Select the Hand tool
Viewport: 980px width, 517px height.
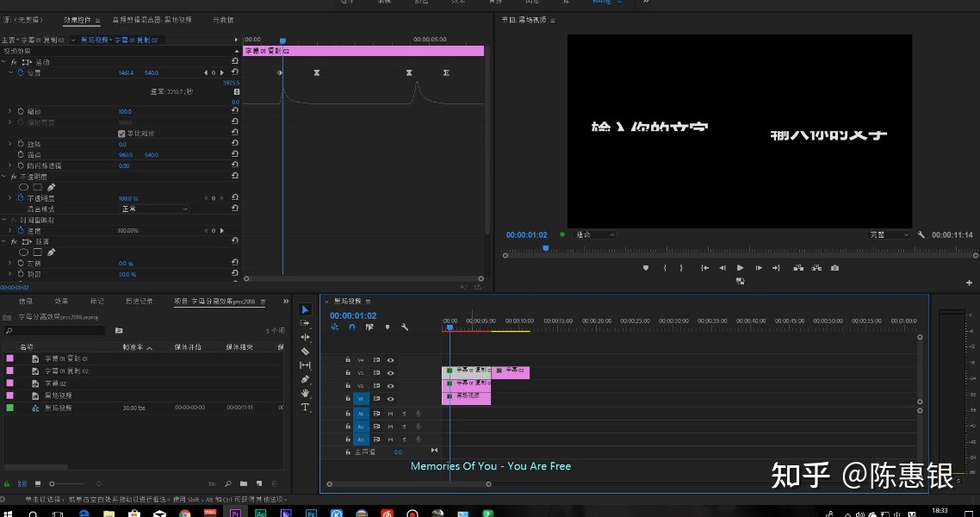pyautogui.click(x=305, y=393)
